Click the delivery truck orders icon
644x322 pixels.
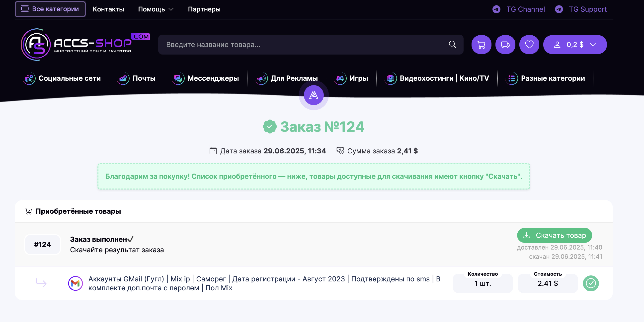point(505,45)
